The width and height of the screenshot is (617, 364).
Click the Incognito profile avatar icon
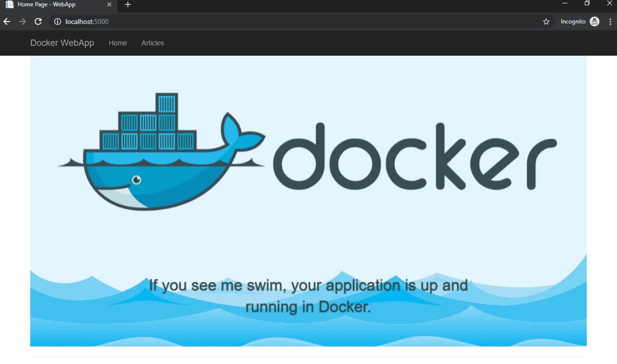coord(595,21)
